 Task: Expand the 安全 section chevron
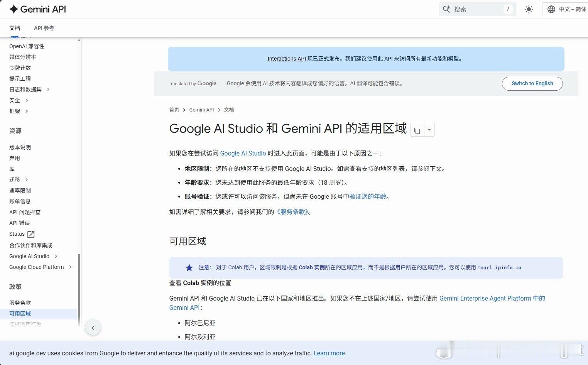pos(27,100)
